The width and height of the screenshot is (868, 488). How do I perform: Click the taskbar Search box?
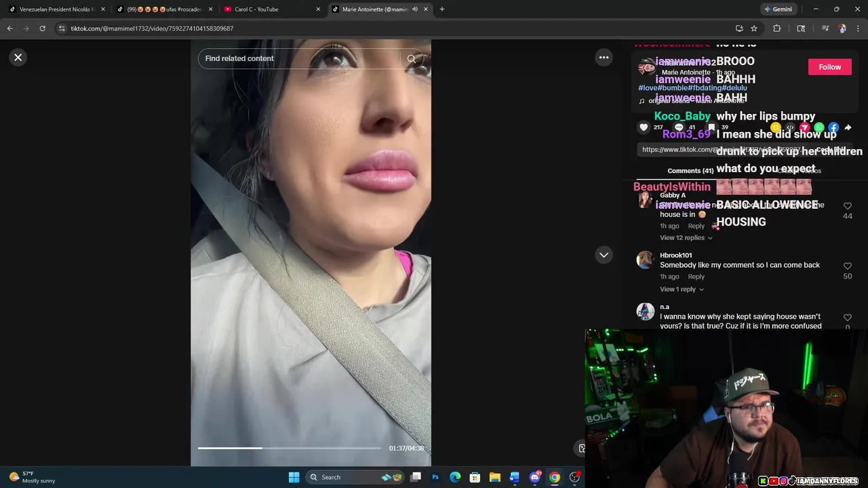355,477
